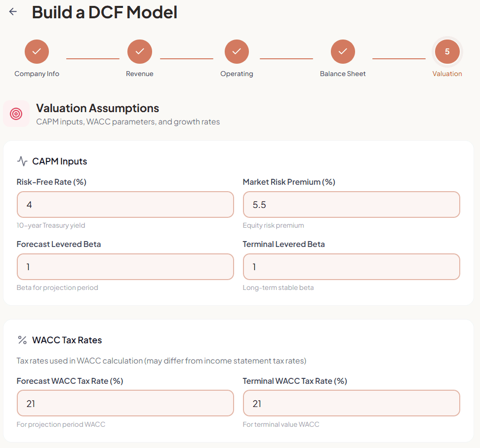Open the Operating step

click(237, 73)
